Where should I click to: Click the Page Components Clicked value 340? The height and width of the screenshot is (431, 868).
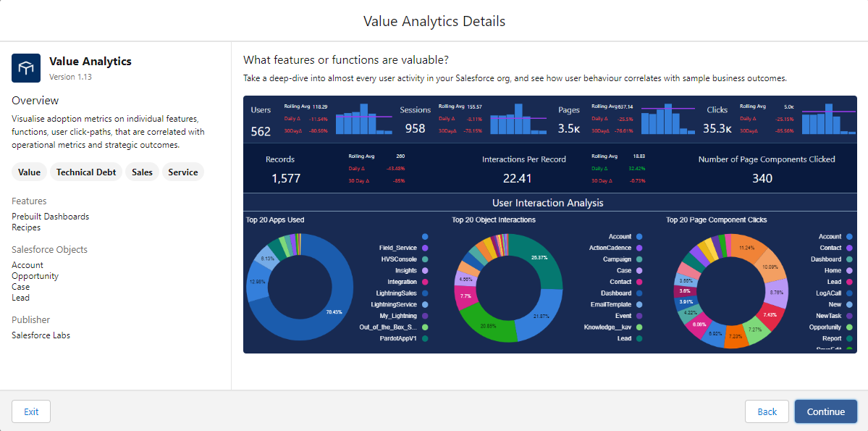762,177
